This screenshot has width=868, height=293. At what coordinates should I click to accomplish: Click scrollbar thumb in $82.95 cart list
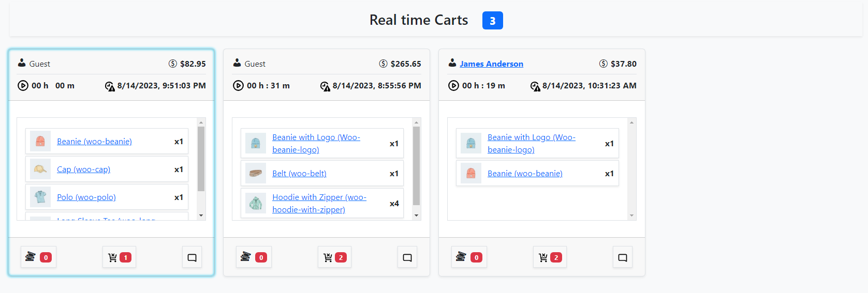[x=201, y=159]
